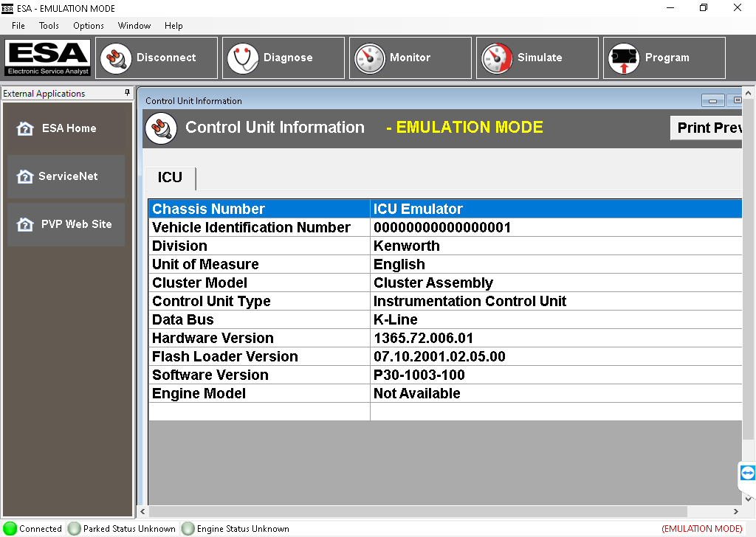Open the Options menu
This screenshot has width=756, height=537.
88,25
